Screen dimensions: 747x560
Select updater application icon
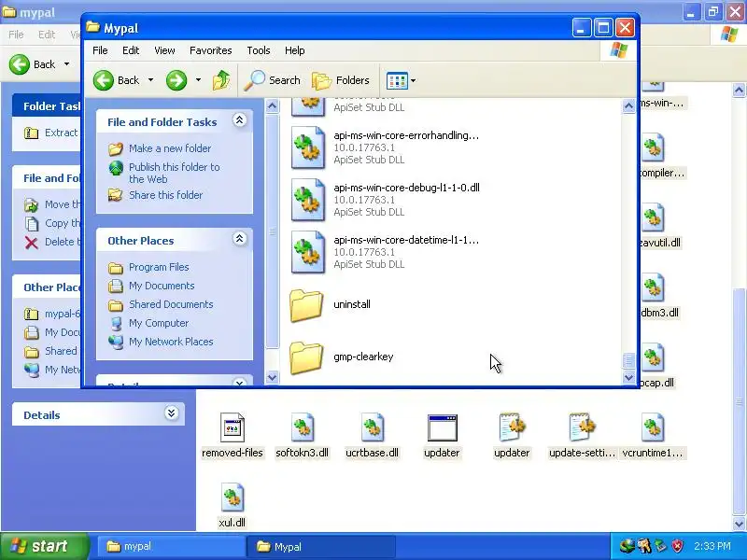pyautogui.click(x=442, y=427)
